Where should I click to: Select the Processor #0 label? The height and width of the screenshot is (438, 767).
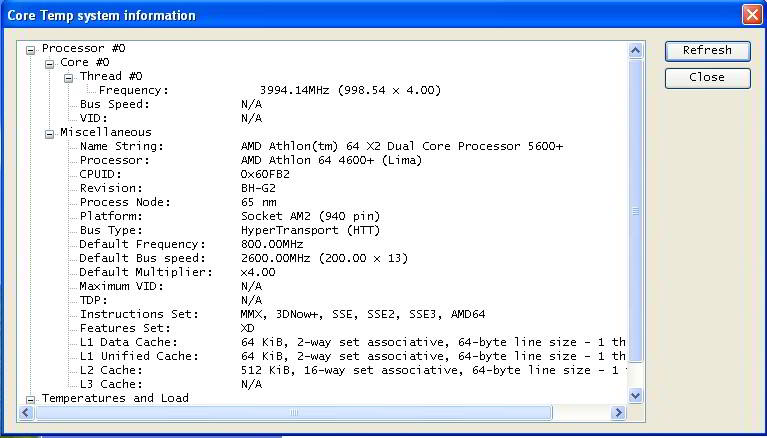click(x=84, y=48)
